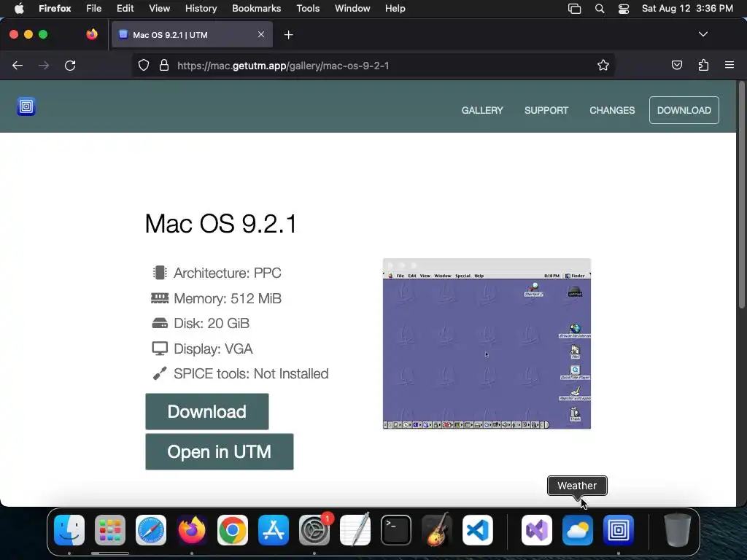The height and width of the screenshot is (560, 747).
Task: Open the Window menu
Action: click(x=352, y=9)
